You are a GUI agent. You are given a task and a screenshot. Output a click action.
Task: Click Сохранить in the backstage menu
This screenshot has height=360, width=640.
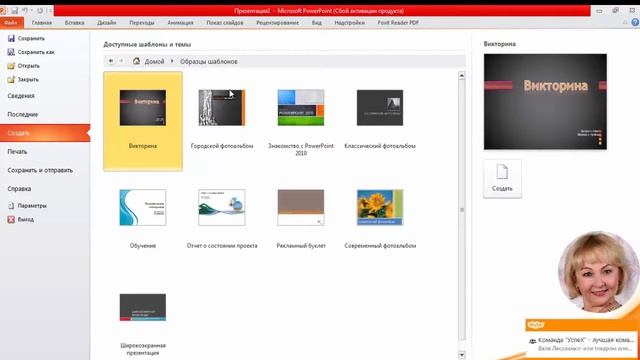click(x=26, y=38)
